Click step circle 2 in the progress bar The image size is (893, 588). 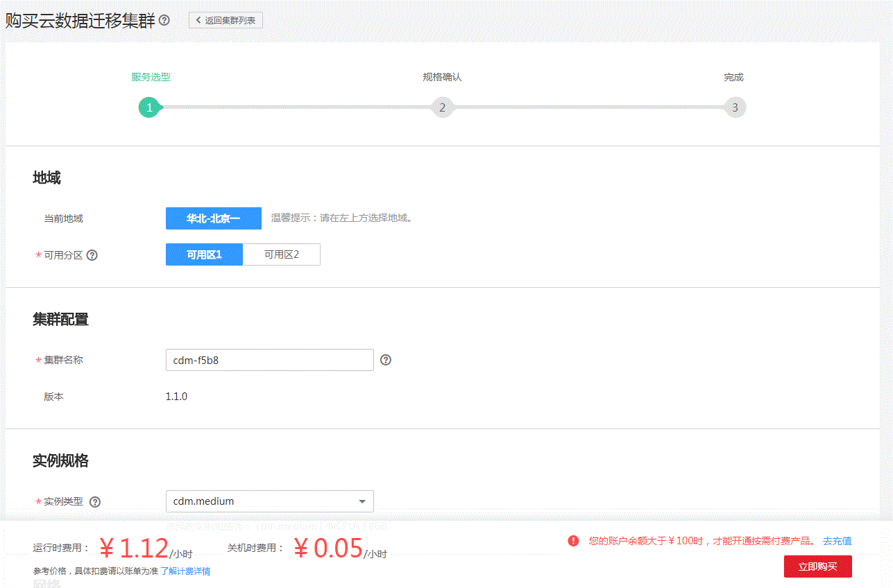442,107
